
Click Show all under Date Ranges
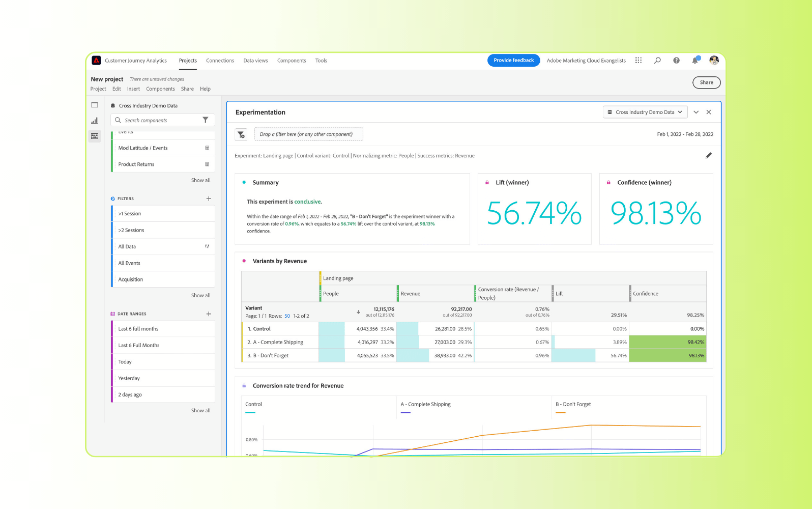(200, 410)
